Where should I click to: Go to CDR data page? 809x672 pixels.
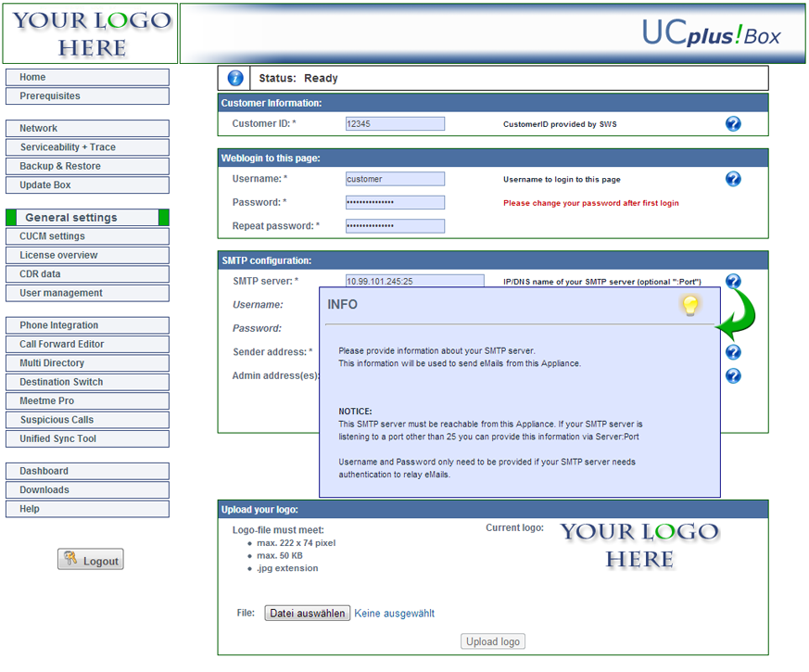87,274
